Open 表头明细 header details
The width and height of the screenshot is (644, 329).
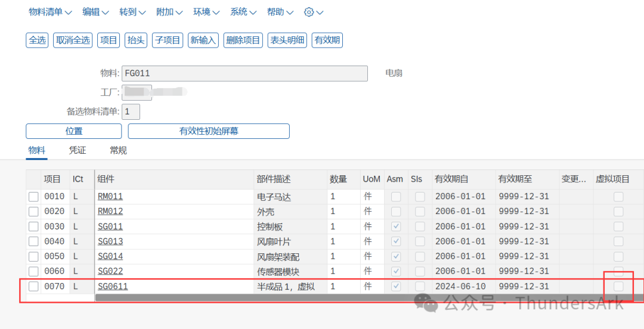click(x=287, y=41)
